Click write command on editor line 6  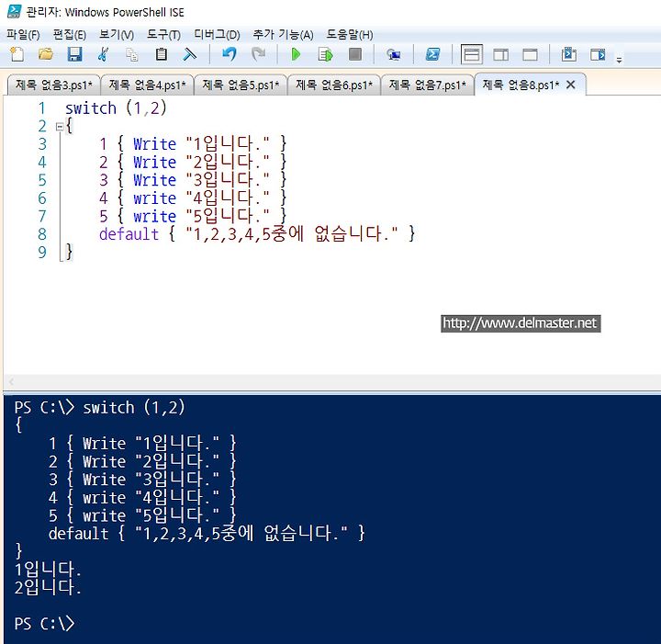tap(155, 198)
